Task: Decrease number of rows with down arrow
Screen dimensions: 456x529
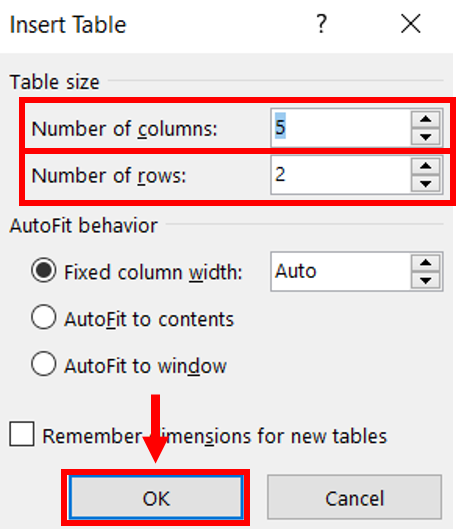Action: point(426,184)
